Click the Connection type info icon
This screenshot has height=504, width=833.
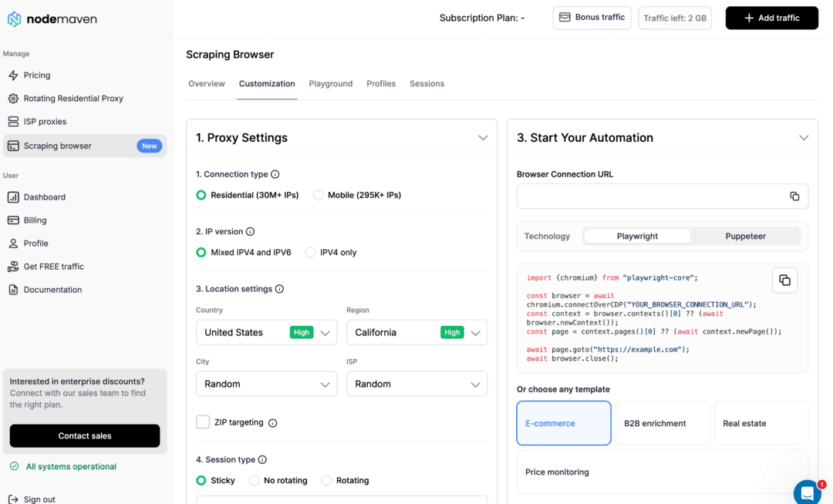[x=275, y=174]
